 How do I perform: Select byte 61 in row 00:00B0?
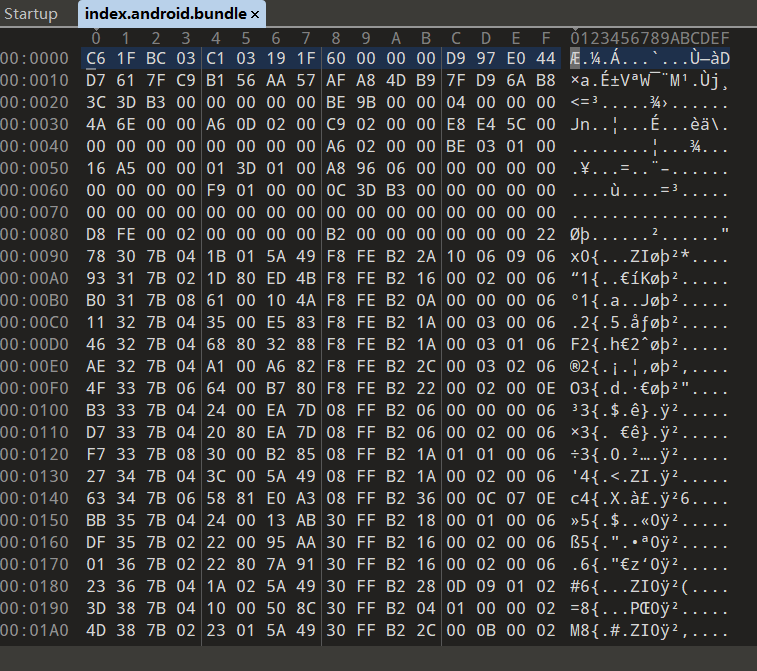point(216,300)
